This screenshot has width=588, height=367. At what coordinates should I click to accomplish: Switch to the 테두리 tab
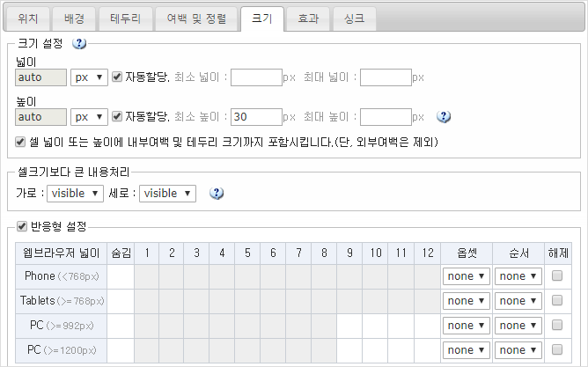pos(124,18)
